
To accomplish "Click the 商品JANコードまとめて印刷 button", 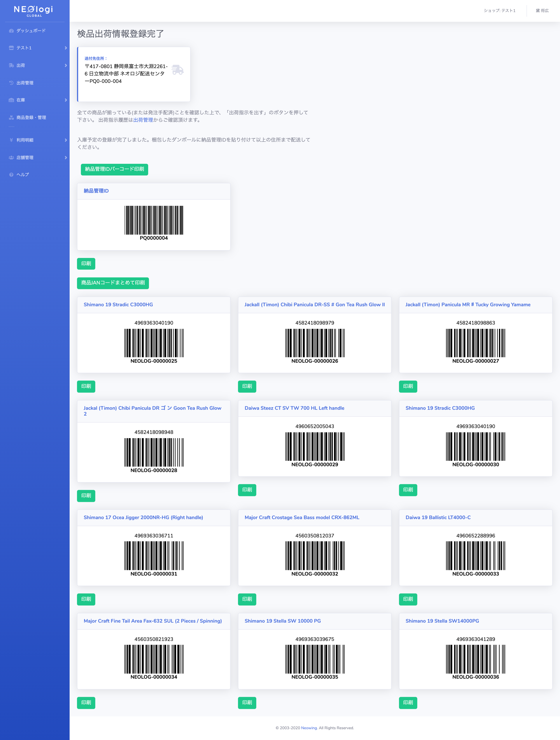I will click(x=113, y=283).
